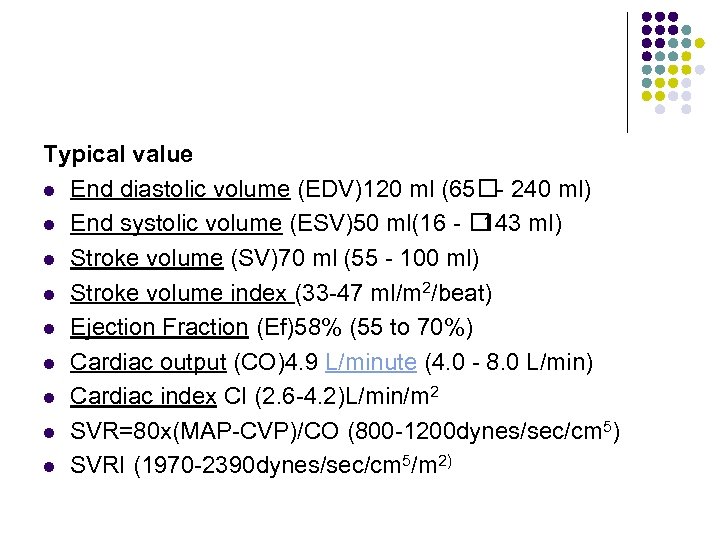This screenshot has width=720, height=540.
Task: Click the bullet before Cardiac index
Action: click(x=49, y=397)
